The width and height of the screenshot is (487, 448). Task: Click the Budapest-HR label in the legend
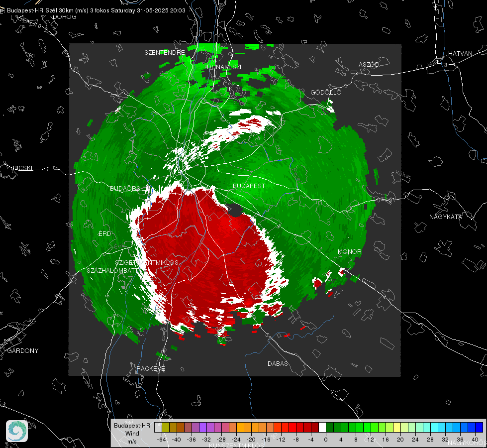132,425
